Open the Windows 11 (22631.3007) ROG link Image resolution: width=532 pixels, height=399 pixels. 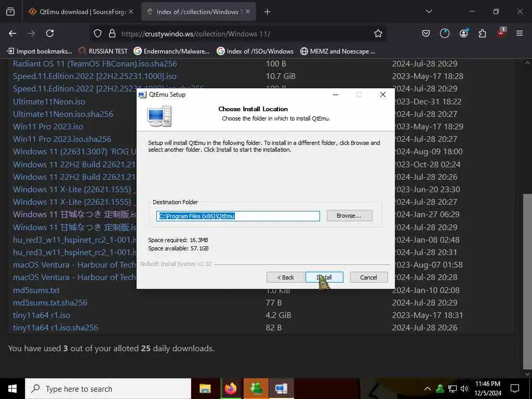point(75,152)
